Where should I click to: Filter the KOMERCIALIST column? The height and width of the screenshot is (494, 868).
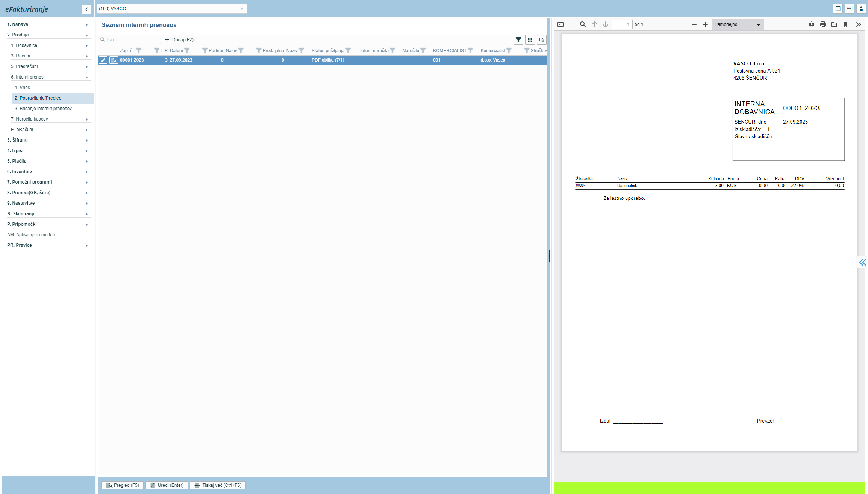[x=470, y=50]
